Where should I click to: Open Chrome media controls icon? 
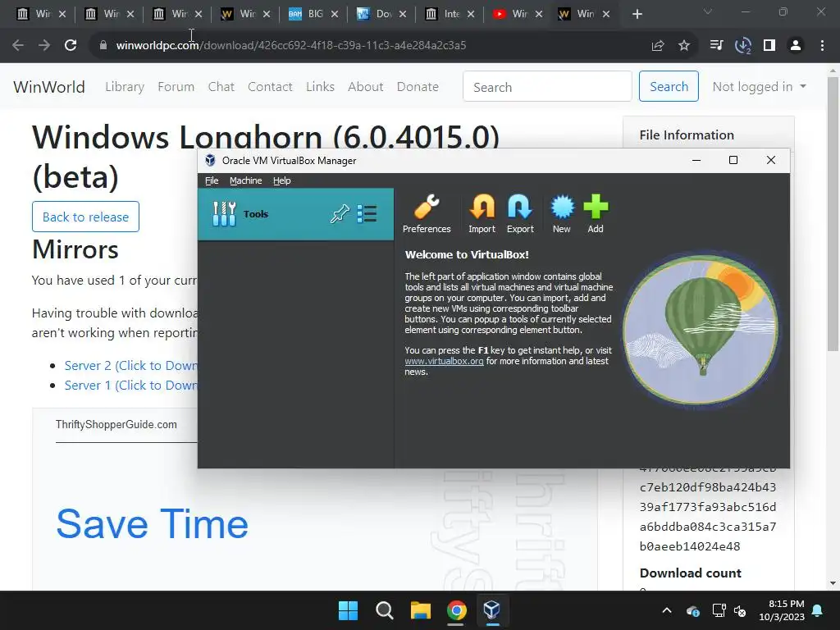click(716, 46)
